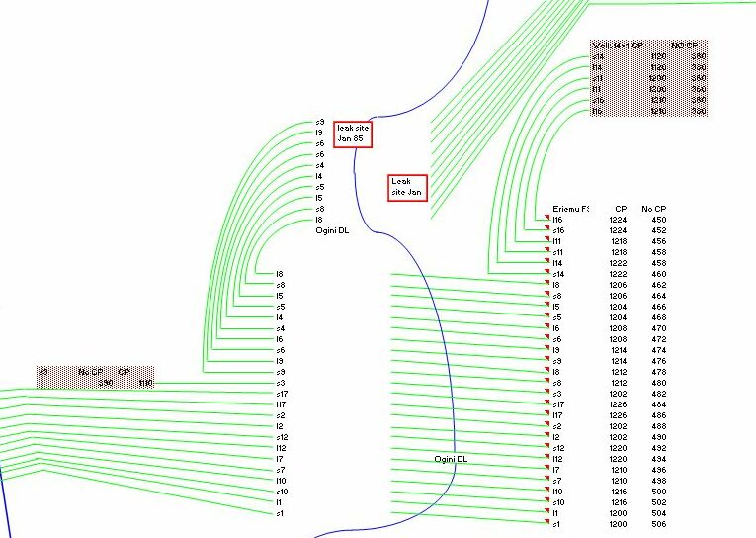Select the CP value 1200 for s1
This screenshot has width=756, height=538.
[618, 524]
